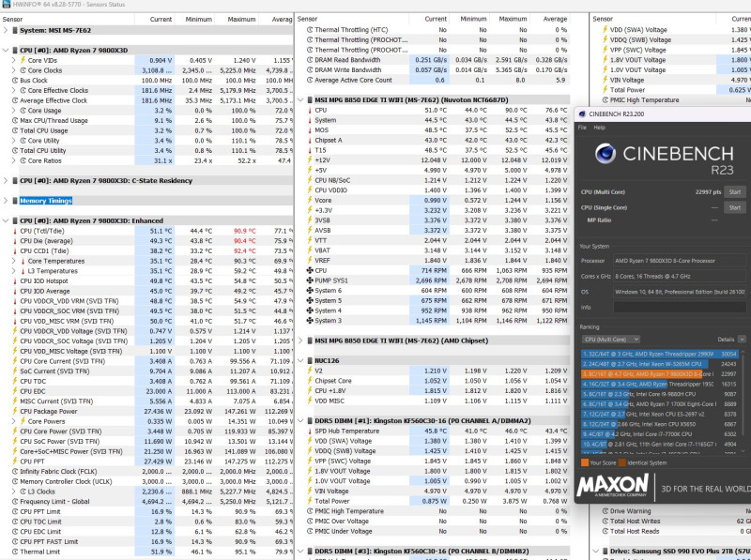
Task: Expand the MSI MPG B850 (AMD Chipset) group
Action: point(300,341)
